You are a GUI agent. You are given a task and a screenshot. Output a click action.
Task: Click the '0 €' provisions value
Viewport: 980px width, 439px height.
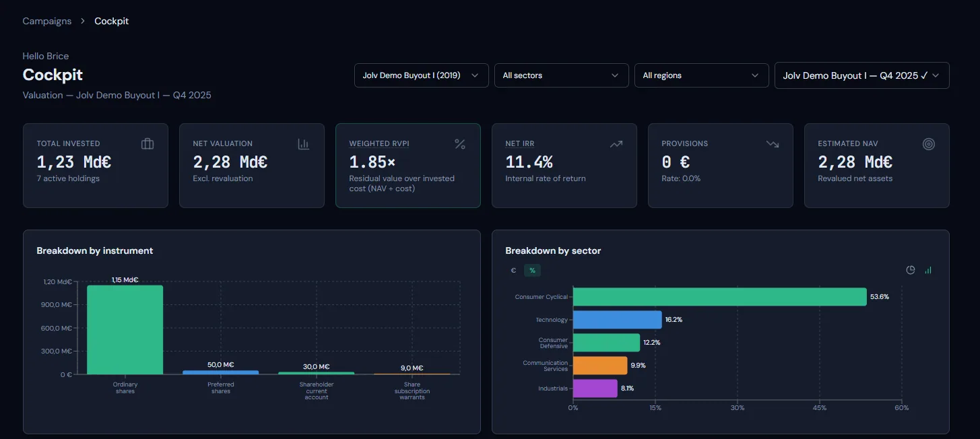[x=676, y=162]
